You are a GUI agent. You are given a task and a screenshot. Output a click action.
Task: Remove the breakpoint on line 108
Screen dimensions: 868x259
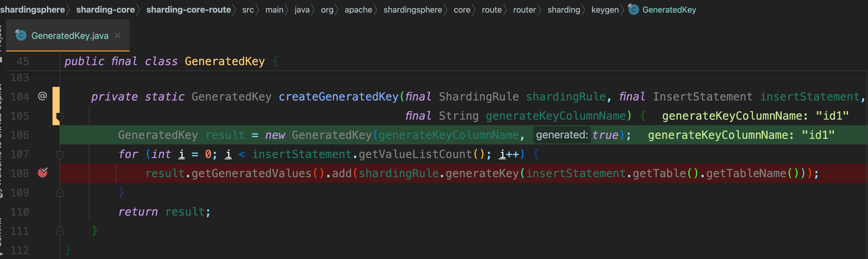43,173
